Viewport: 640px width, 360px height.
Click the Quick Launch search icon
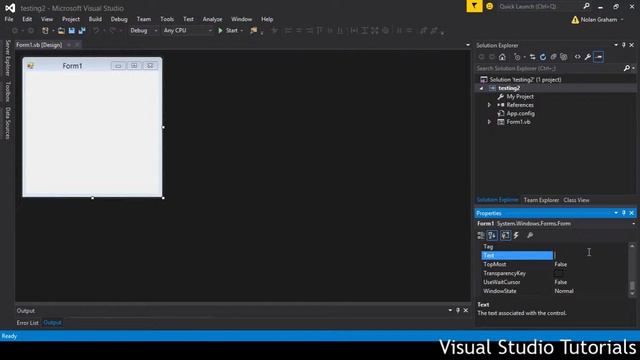(587, 6)
